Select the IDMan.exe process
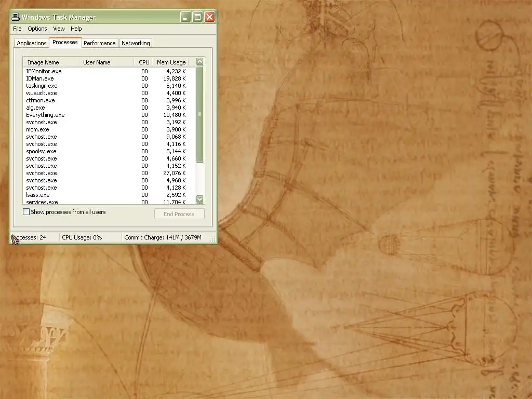532x399 pixels. (x=109, y=78)
